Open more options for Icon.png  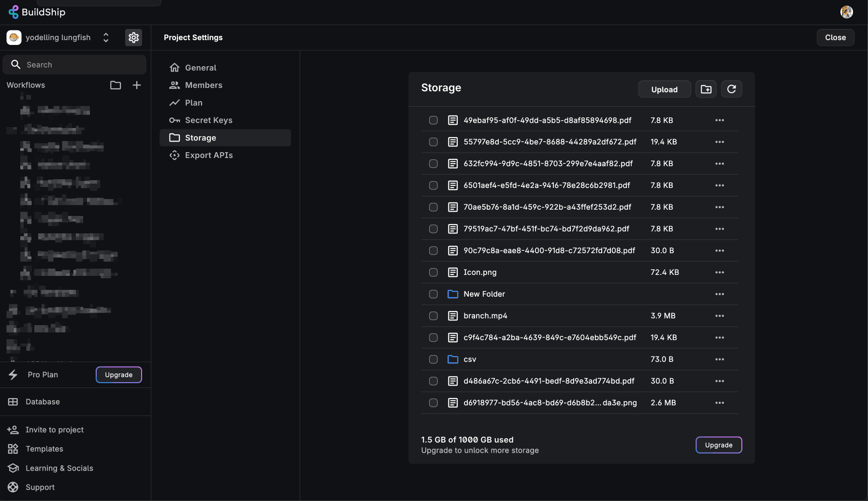(x=719, y=272)
